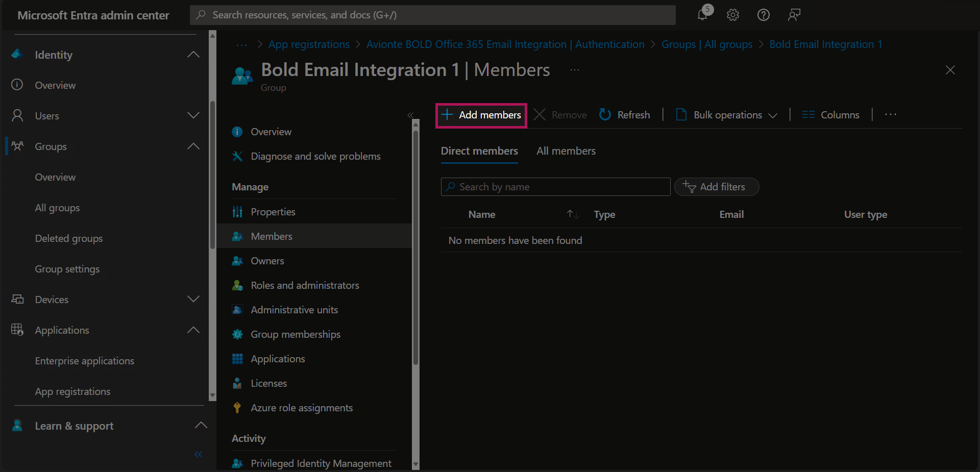Open Columns chooser in toolbar
Screen dimensions: 980x472
(x=830, y=115)
